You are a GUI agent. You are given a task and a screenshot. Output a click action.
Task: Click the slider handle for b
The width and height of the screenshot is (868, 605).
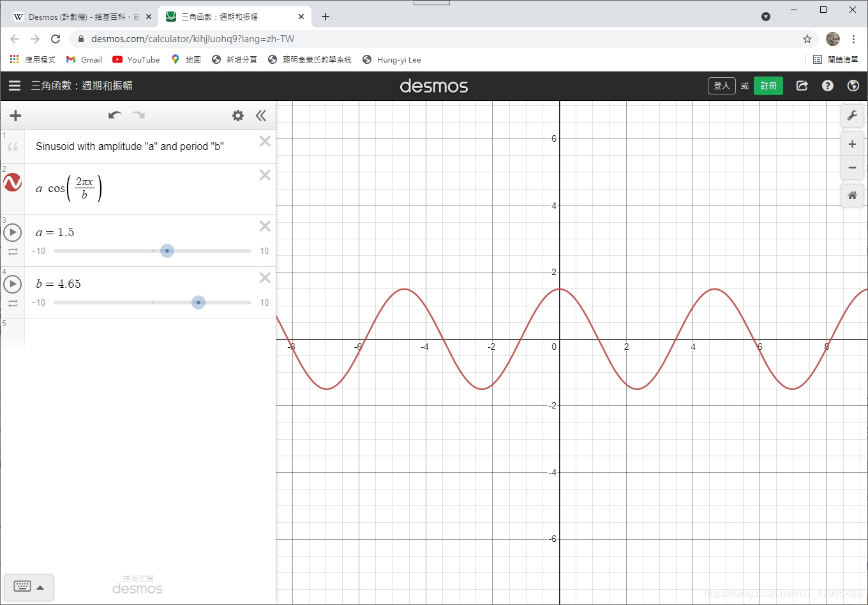pyautogui.click(x=198, y=302)
